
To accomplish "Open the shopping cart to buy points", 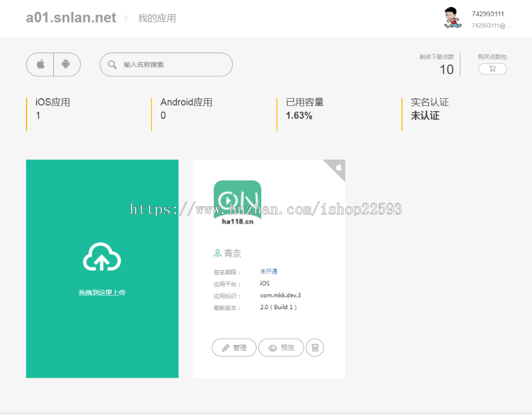I will click(492, 69).
